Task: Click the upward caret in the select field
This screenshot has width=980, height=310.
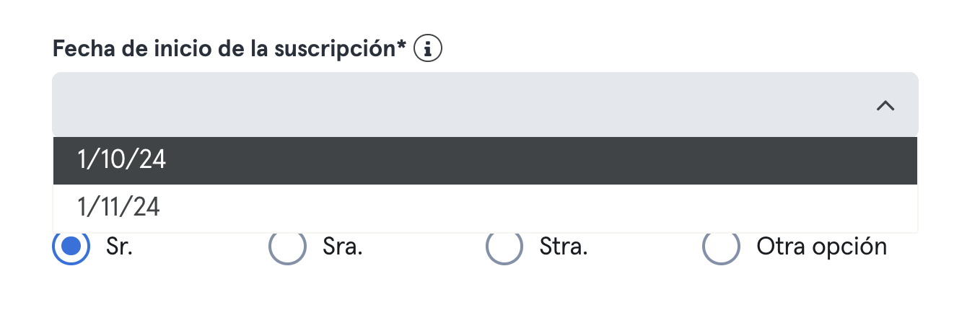Action: tap(885, 106)
